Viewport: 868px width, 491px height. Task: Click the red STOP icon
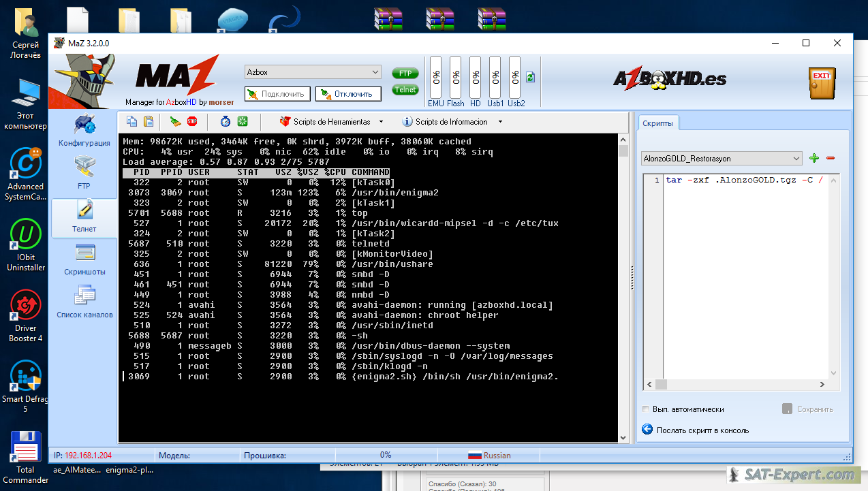point(192,122)
